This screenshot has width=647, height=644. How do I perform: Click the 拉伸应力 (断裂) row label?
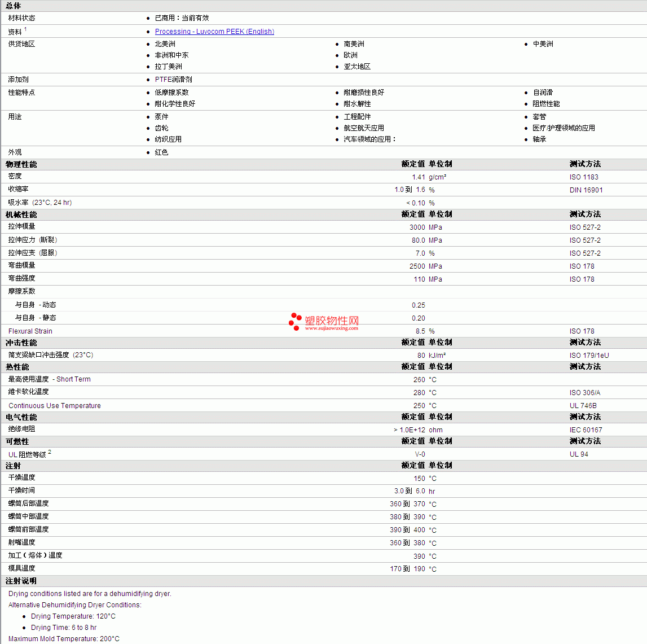(x=33, y=240)
